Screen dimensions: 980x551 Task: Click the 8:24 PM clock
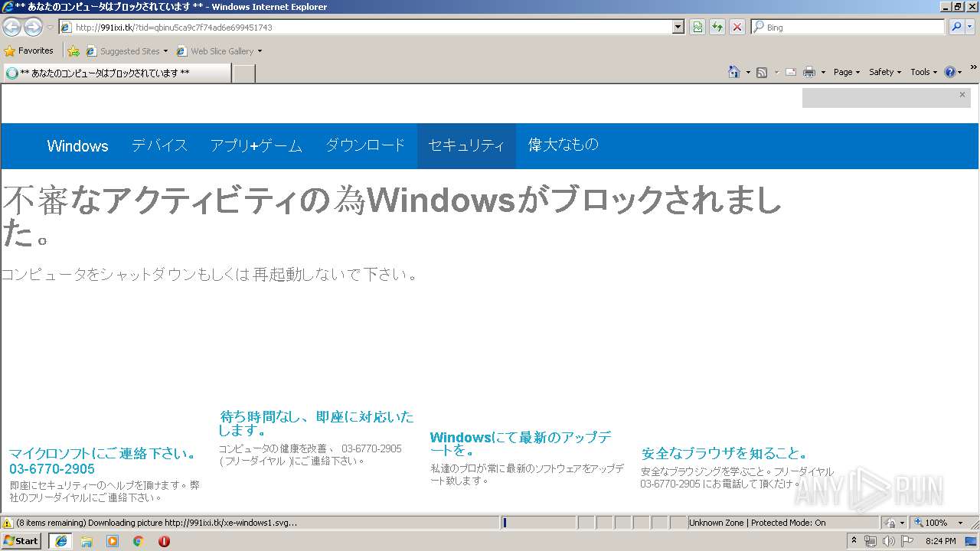click(x=941, y=541)
